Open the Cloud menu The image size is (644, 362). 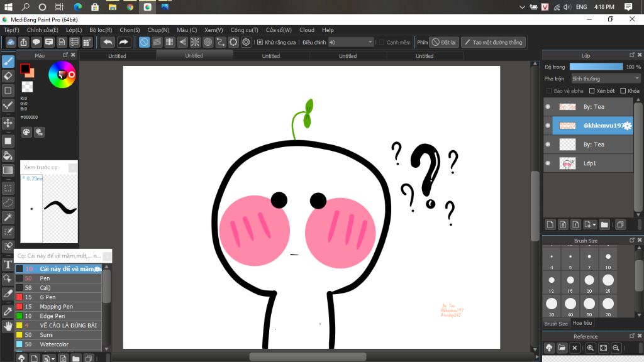tap(307, 30)
